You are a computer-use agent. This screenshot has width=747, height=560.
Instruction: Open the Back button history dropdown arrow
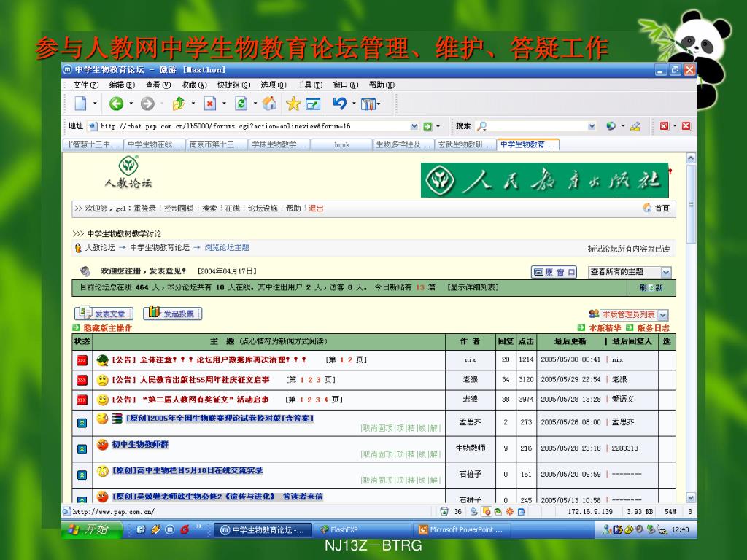click(x=131, y=104)
